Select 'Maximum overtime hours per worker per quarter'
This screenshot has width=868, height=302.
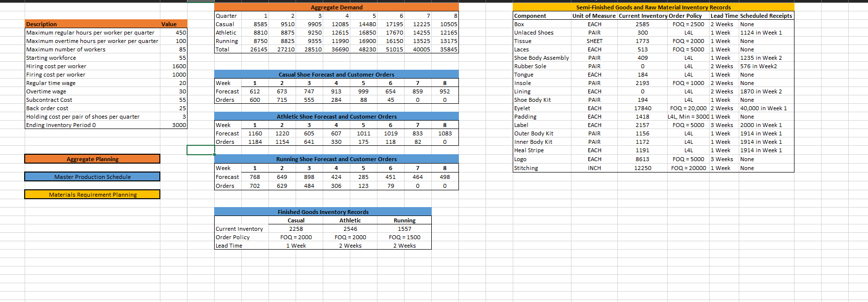coord(92,41)
